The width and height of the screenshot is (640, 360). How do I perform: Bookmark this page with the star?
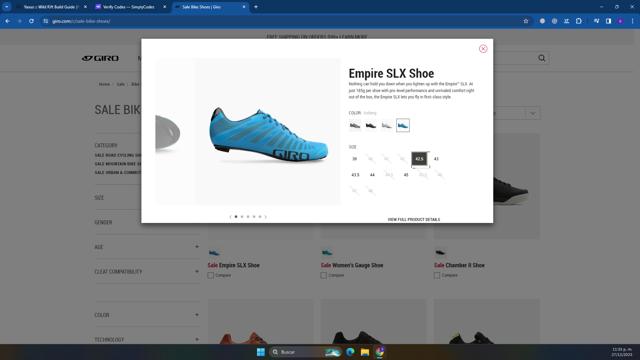pyautogui.click(x=526, y=21)
